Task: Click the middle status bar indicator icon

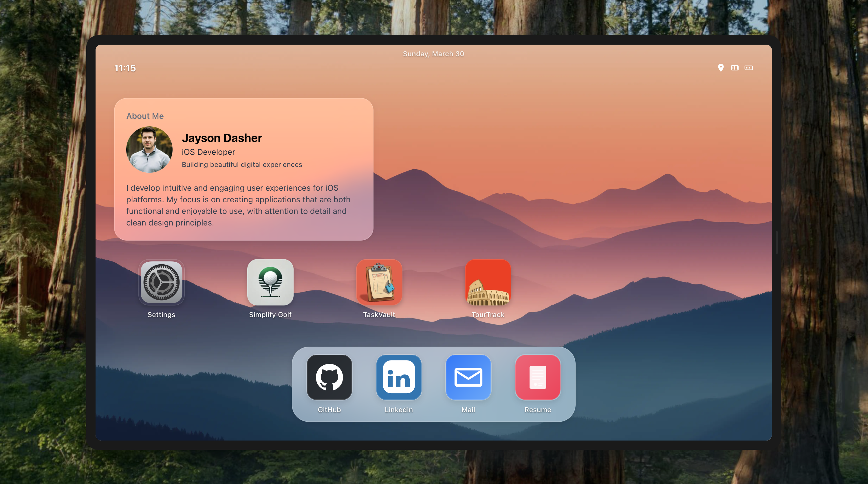Action: pyautogui.click(x=735, y=68)
